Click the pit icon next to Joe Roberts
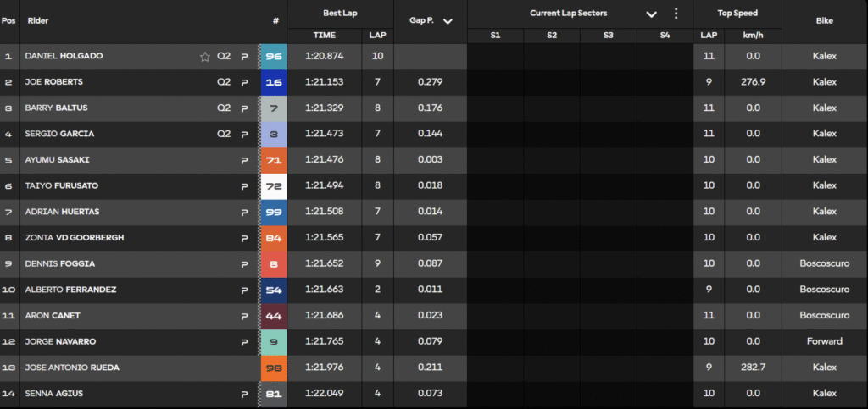Image resolution: width=868 pixels, height=409 pixels. (245, 82)
